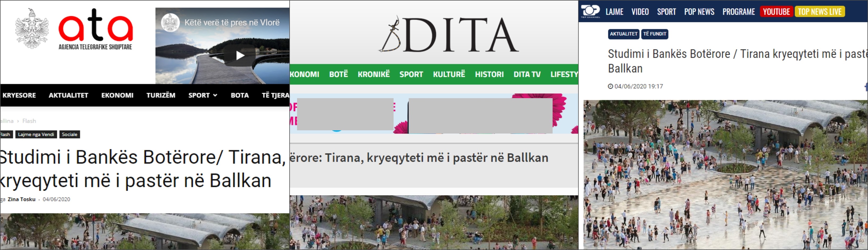Play the Vlorë video
868x250 pixels.
coord(240,55)
